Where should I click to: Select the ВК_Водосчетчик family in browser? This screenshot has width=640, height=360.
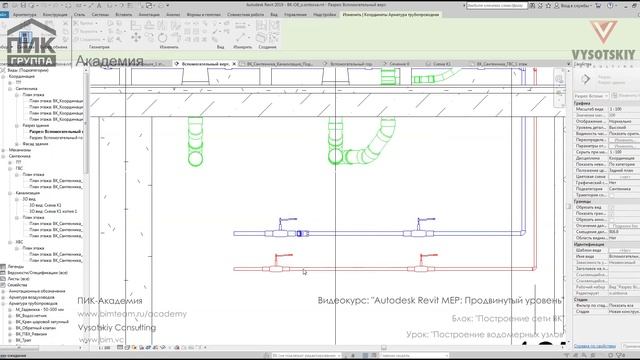click(31, 316)
